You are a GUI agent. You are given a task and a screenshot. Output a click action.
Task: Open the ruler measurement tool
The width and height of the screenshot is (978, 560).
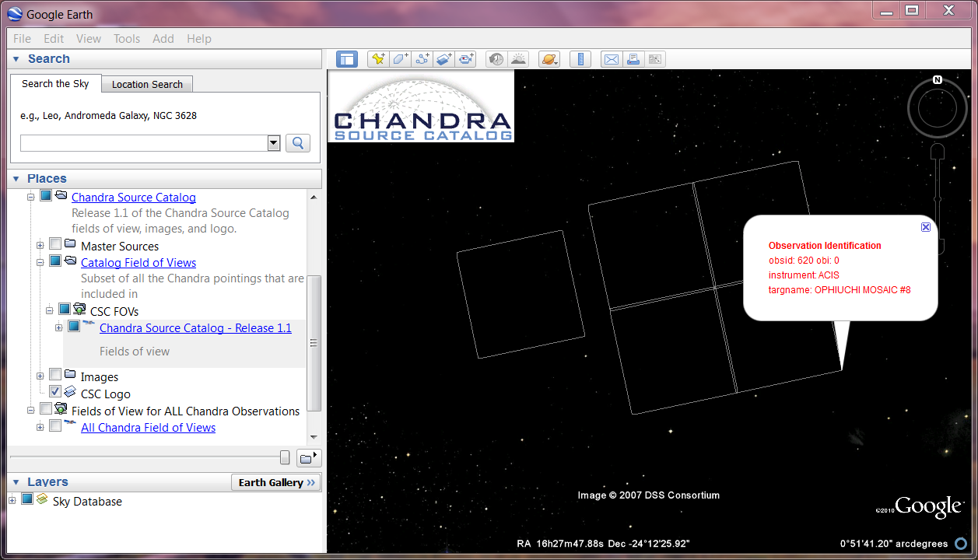(580, 59)
